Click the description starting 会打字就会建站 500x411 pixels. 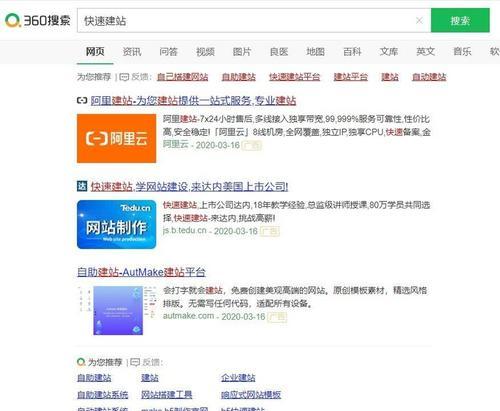(295, 297)
